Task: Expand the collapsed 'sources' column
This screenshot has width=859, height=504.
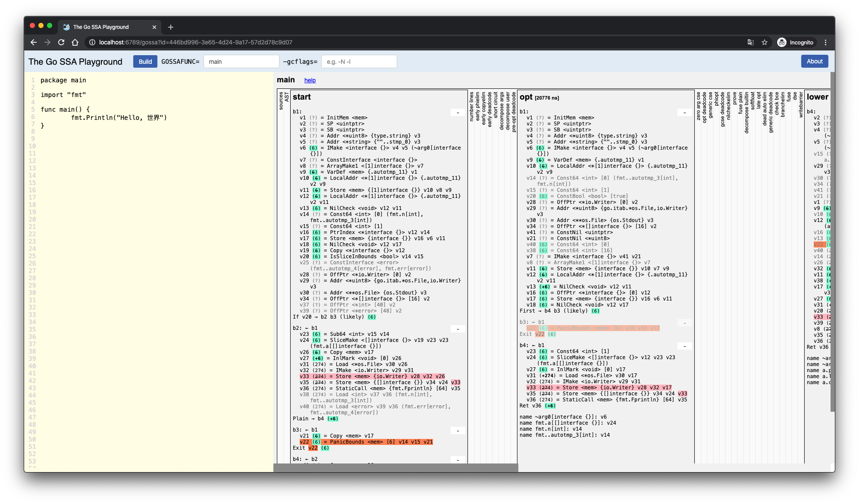Action: point(281,101)
